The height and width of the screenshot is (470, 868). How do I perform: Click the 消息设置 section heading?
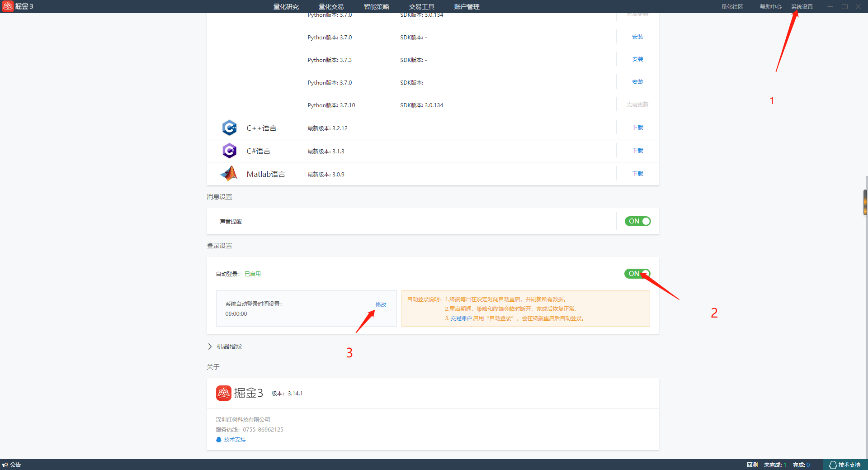coord(219,197)
